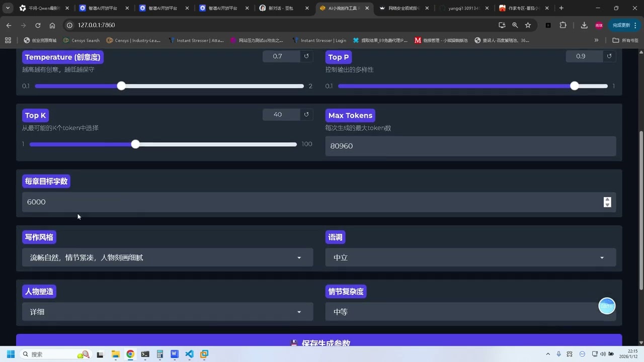Click the Temperature slider handle
Viewport: 644px width, 362px height.
(121, 86)
